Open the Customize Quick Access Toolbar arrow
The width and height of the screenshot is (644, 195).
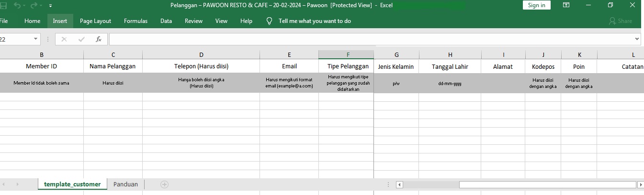point(51,6)
